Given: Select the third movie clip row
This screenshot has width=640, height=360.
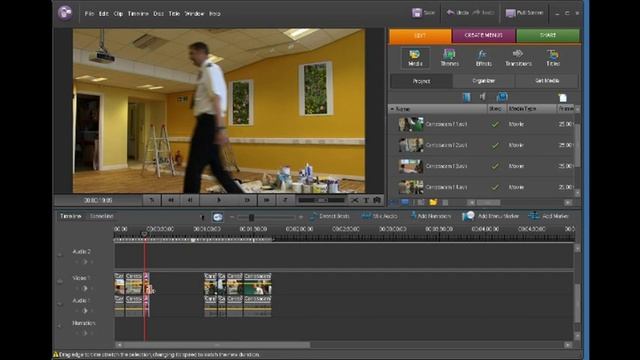Looking at the screenshot, I should pos(482,166).
